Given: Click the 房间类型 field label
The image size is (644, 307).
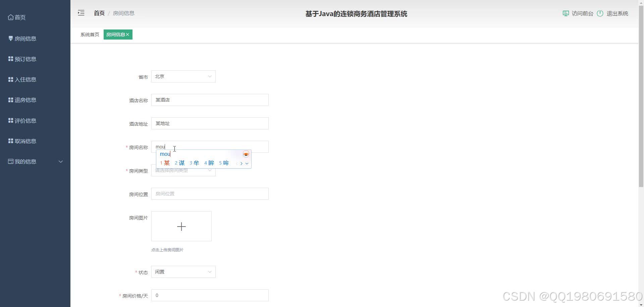Looking at the screenshot, I should point(139,171).
